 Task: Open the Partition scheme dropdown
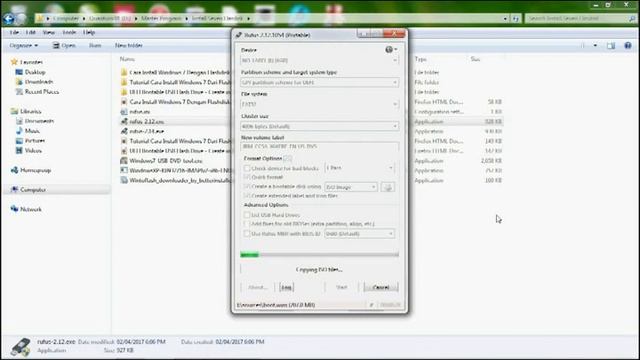click(319, 82)
